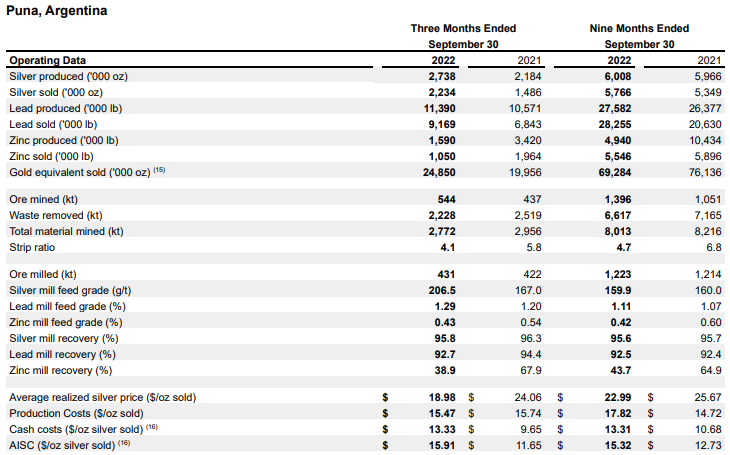
Task: Select the 'Zinc mill recovery (%)' row label
Action: pyautogui.click(x=61, y=370)
